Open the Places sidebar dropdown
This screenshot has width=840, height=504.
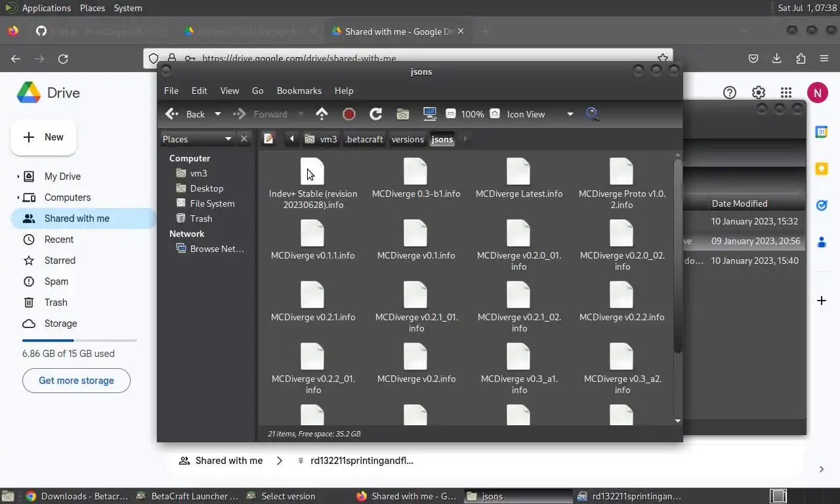click(198, 139)
